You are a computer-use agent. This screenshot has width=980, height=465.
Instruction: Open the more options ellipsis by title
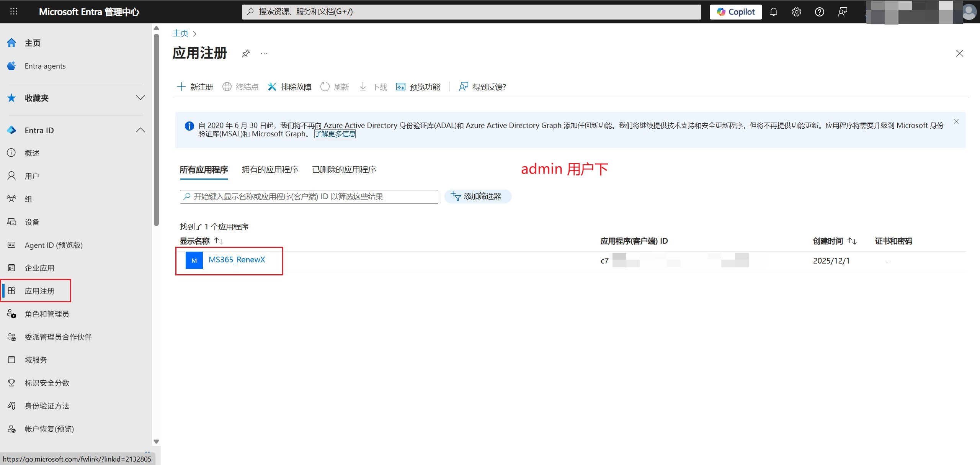click(264, 53)
